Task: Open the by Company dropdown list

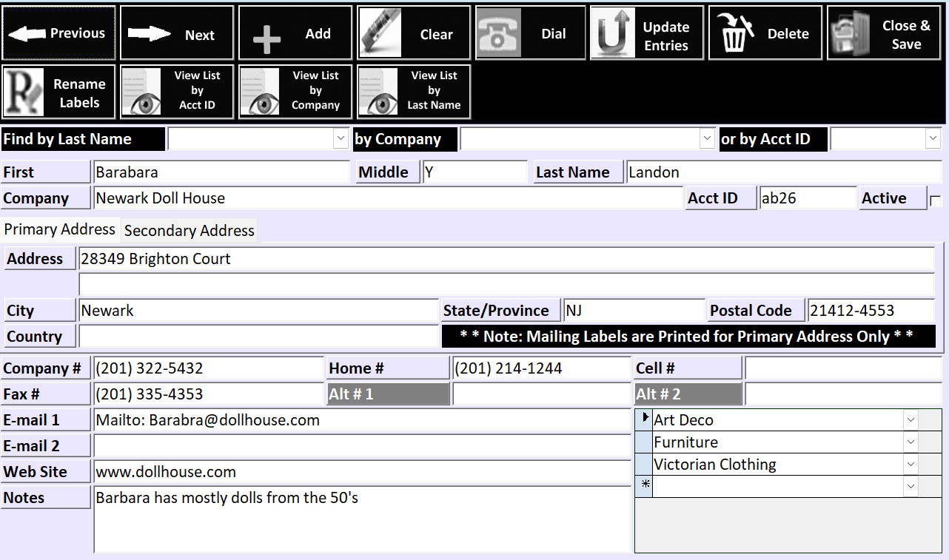Action: point(706,138)
